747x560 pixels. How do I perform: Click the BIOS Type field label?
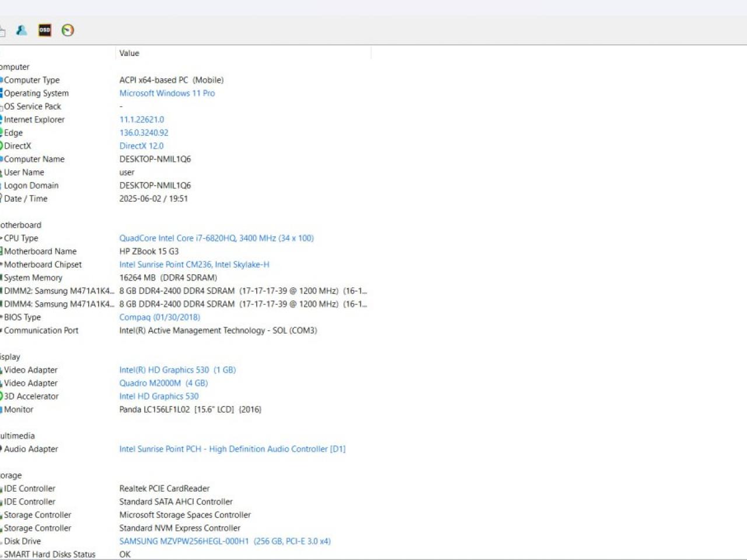[x=22, y=317]
